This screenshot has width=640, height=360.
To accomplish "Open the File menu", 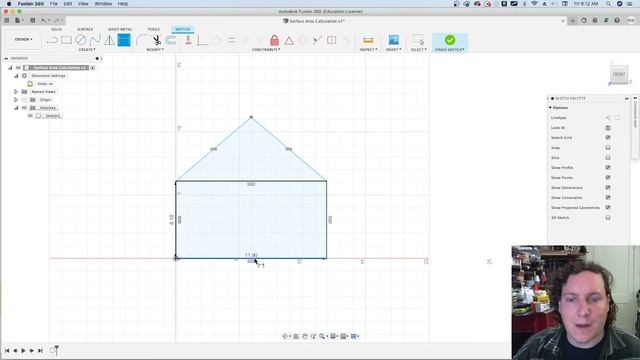I will [53, 4].
